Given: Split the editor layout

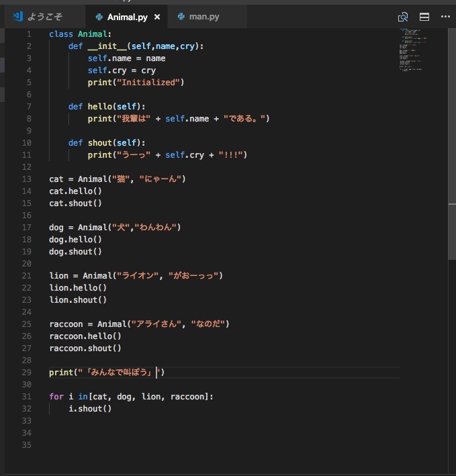Looking at the screenshot, I should pos(424,17).
